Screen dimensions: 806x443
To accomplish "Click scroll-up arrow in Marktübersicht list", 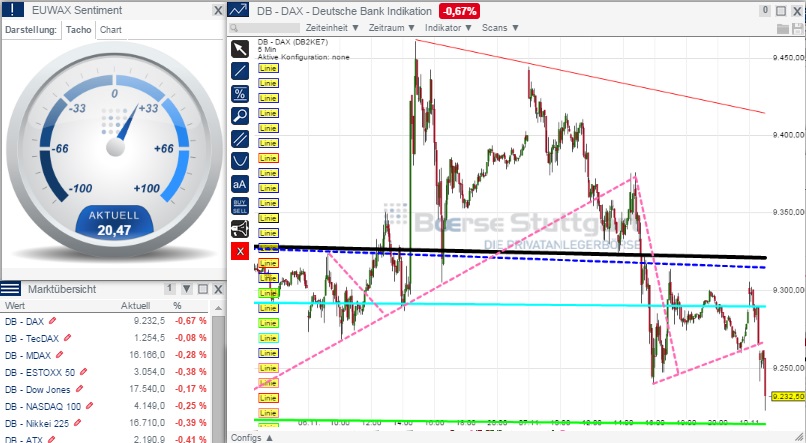I will click(x=218, y=308).
